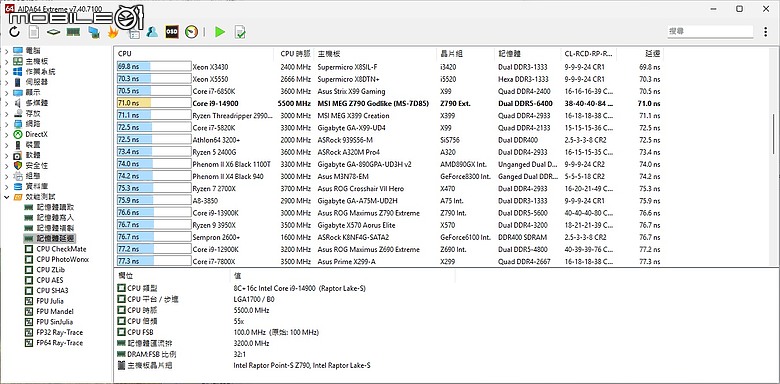Open FPU SinJulia benchmark
Screen dimensions: 780x384
(55, 322)
